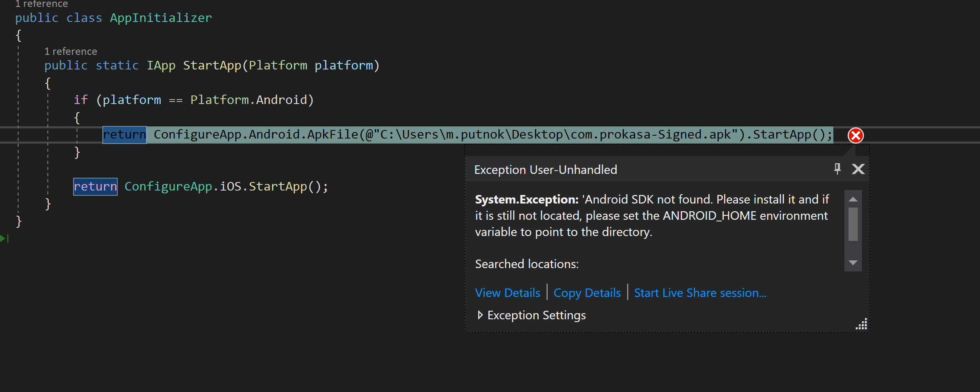Click the 'Exception User-Unhandled' popup title

(x=546, y=170)
